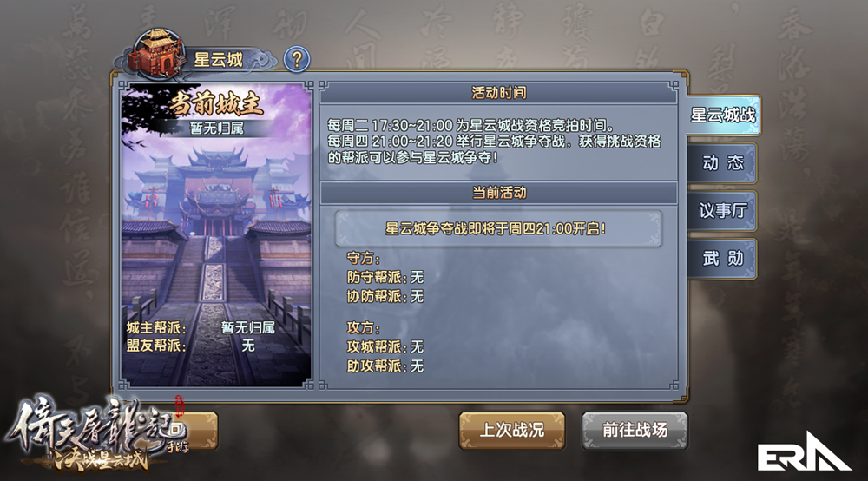
Task: Click the 星云城 title label
Action: 218,59
